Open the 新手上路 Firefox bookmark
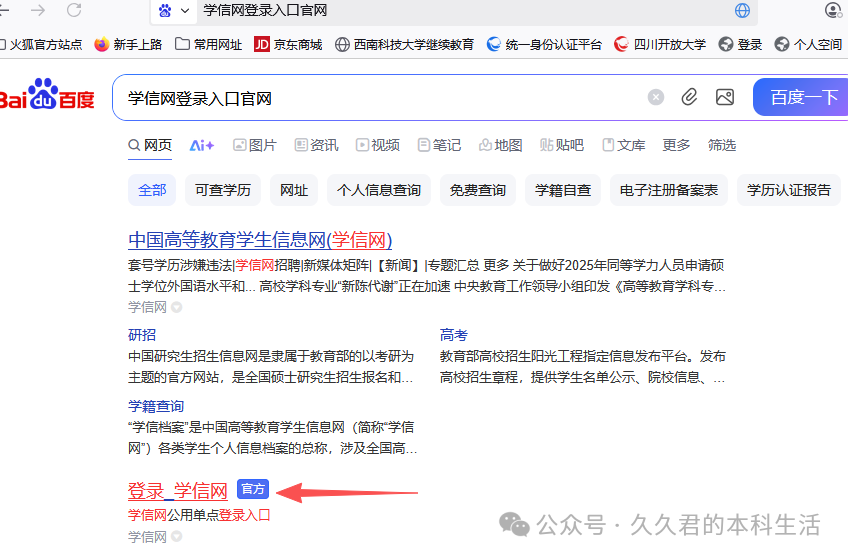The width and height of the screenshot is (848, 559). click(x=128, y=44)
